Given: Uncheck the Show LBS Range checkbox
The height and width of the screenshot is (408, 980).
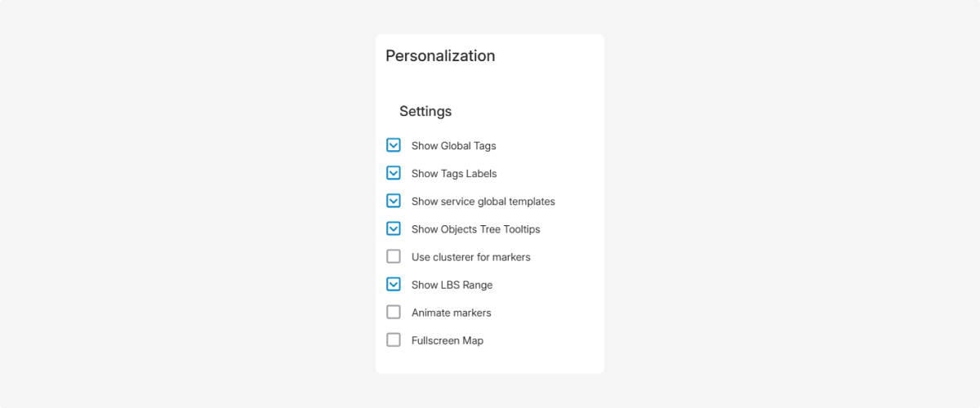Looking at the screenshot, I should click(x=394, y=284).
